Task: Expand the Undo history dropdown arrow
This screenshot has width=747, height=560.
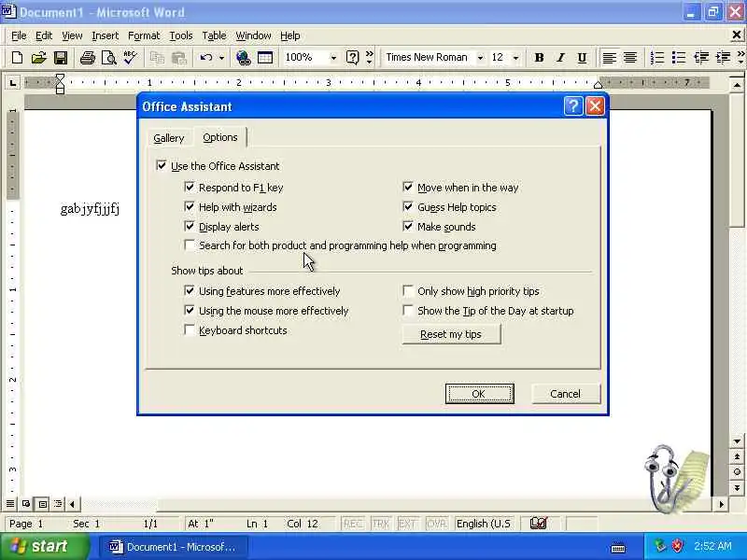Action: (221, 58)
